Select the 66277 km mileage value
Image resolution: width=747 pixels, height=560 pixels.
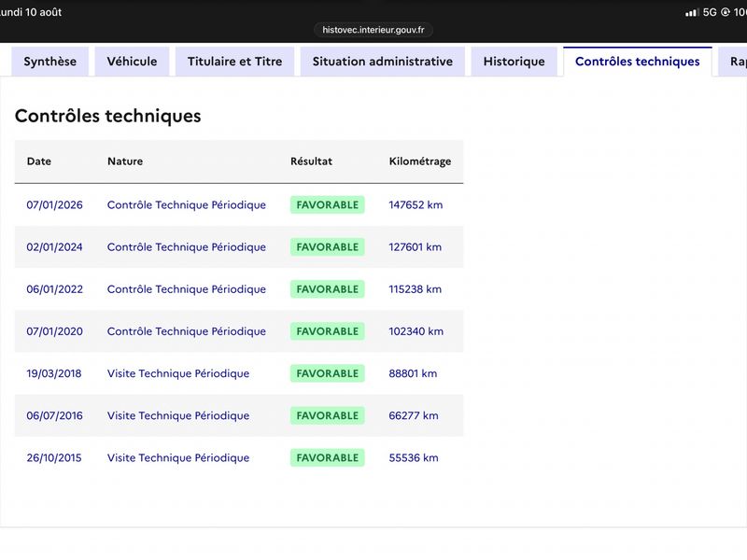coord(414,415)
